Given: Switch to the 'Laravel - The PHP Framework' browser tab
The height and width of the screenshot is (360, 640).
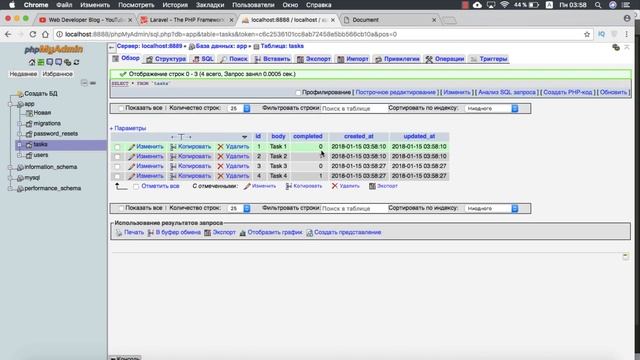Looking at the screenshot, I should click(187, 20).
